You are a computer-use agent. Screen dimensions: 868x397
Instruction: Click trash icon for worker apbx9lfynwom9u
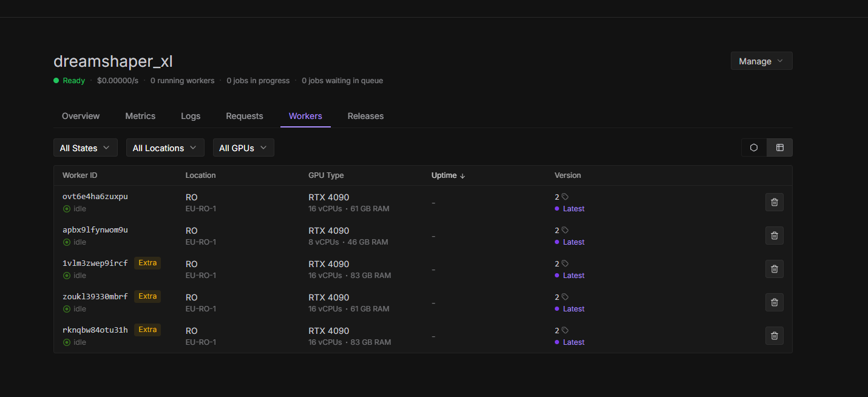(774, 236)
